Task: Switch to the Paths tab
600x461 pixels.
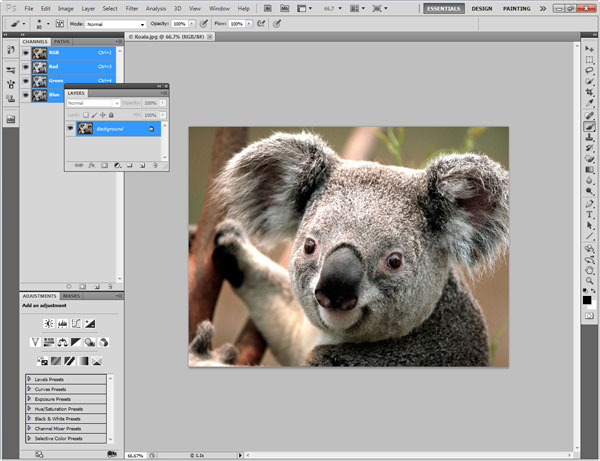Action: click(x=61, y=42)
